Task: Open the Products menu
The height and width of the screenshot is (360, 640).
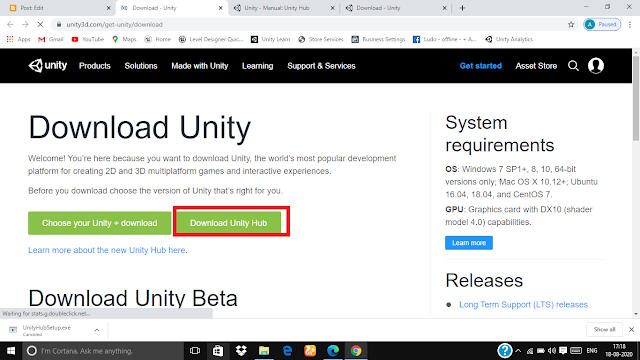Action: (x=95, y=66)
